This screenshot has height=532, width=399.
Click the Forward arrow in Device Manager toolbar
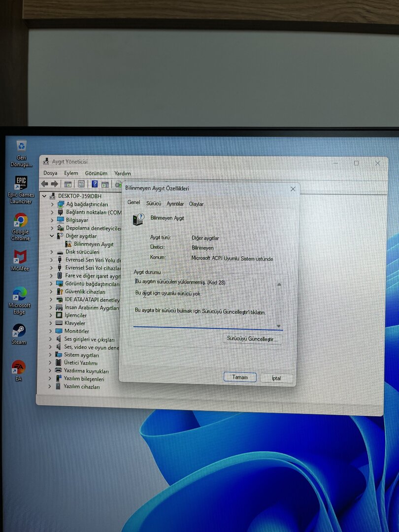[54, 184]
